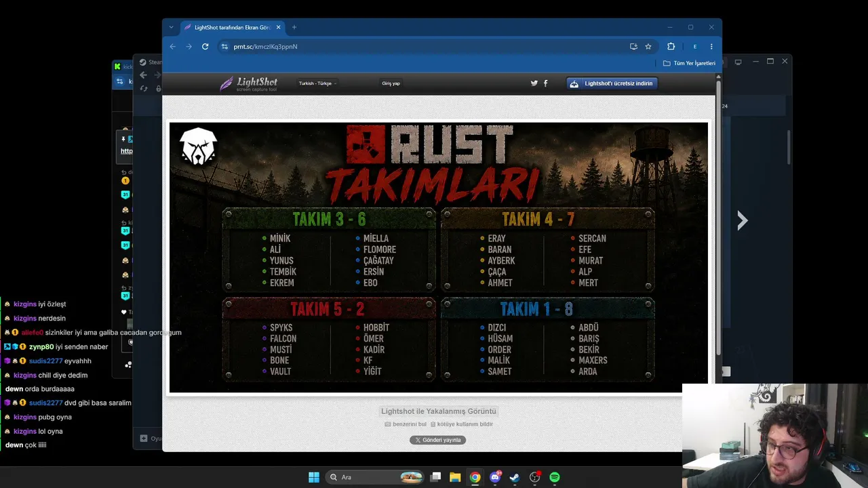Click Lightshot'ı ücretsiz indirin button
Image resolution: width=868 pixels, height=488 pixels.
click(x=612, y=83)
